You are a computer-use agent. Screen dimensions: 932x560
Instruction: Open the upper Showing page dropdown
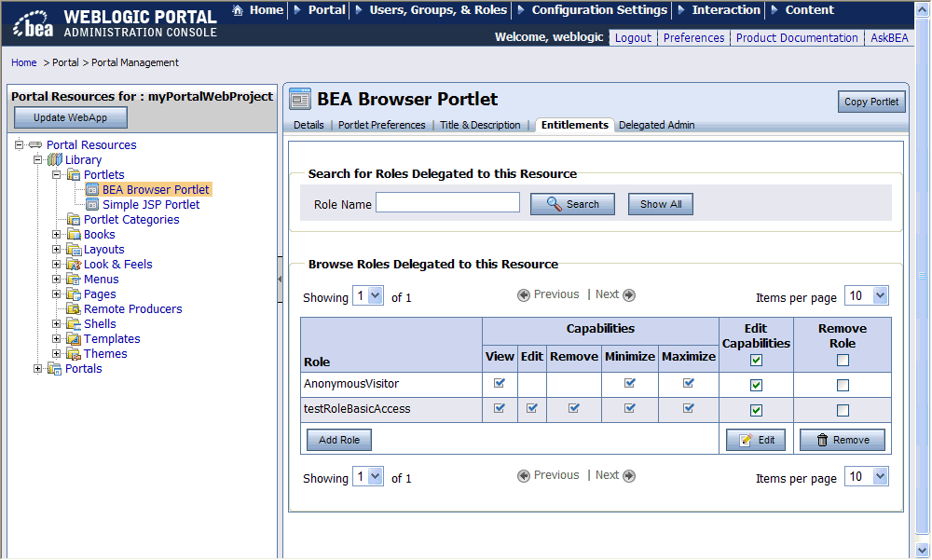click(x=368, y=295)
